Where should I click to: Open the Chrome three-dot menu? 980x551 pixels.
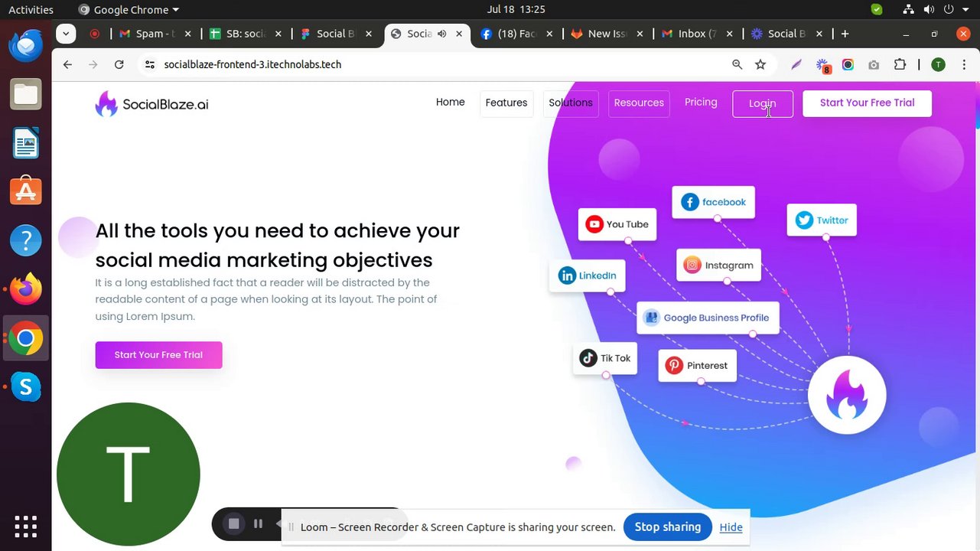(964, 65)
